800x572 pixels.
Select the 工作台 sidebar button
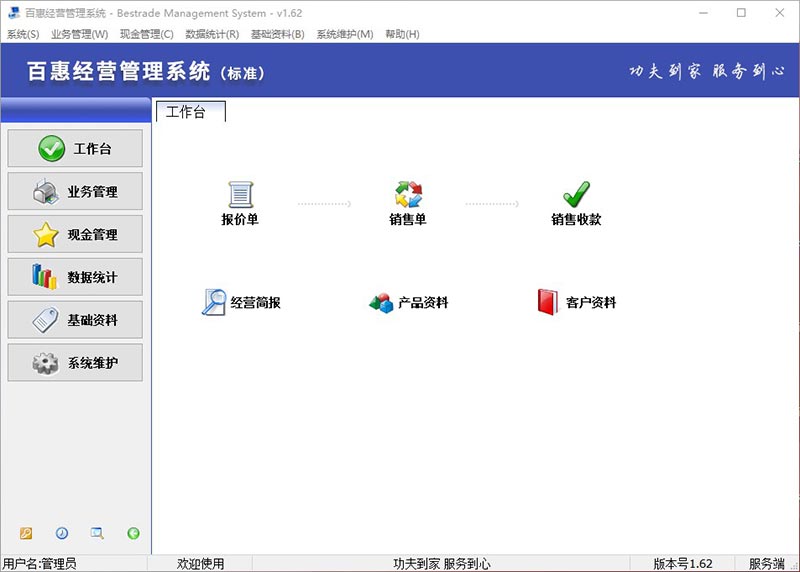pyautogui.click(x=75, y=148)
